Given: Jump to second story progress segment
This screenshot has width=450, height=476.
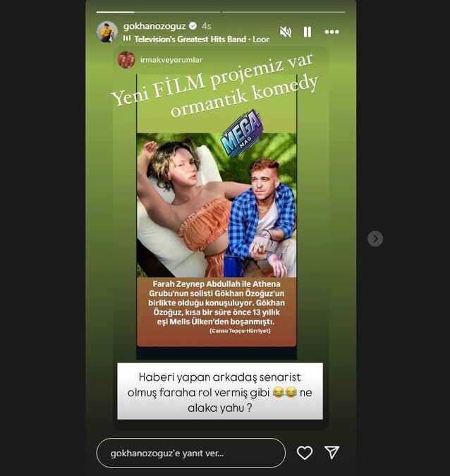Looking at the screenshot, I should (x=284, y=12).
